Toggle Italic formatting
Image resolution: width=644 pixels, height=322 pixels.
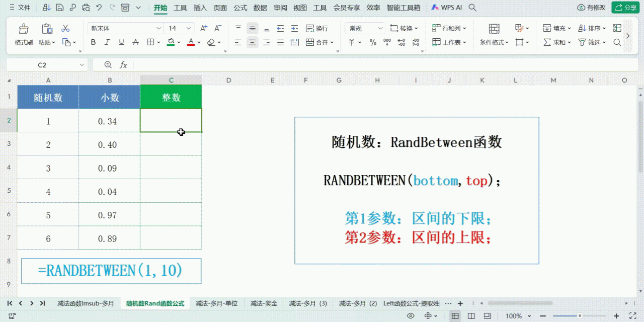point(107,42)
